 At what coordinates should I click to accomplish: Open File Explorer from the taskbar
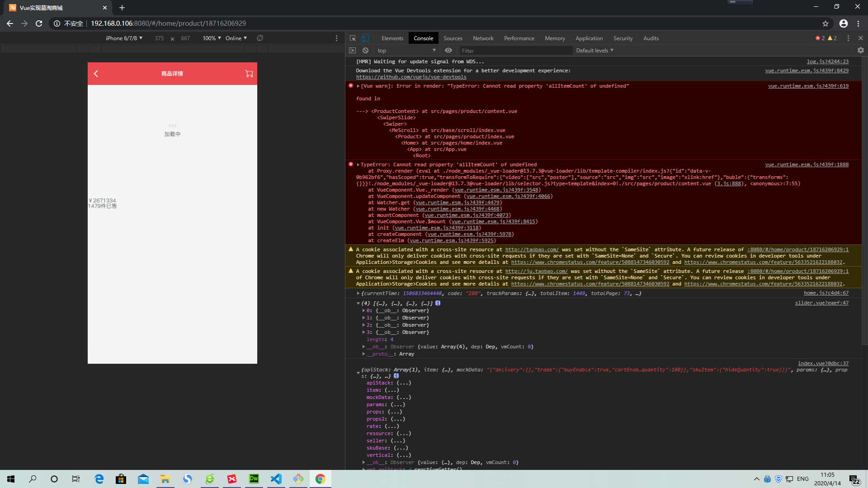(x=165, y=479)
